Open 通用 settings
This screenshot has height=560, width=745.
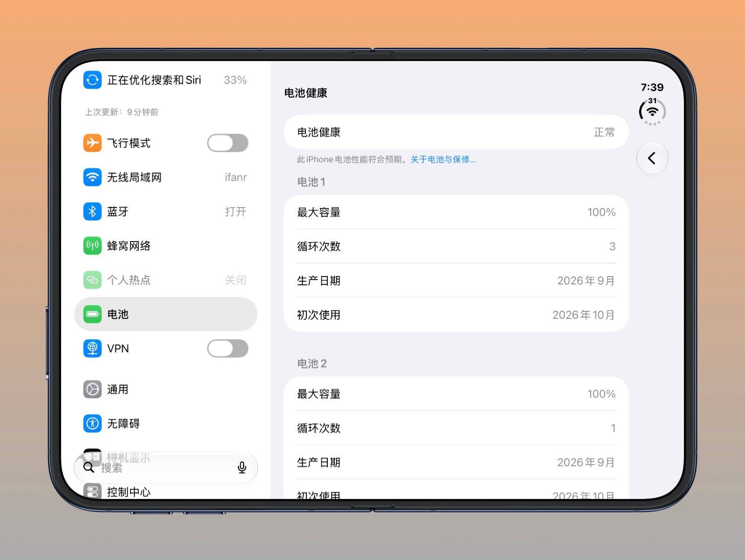166,389
